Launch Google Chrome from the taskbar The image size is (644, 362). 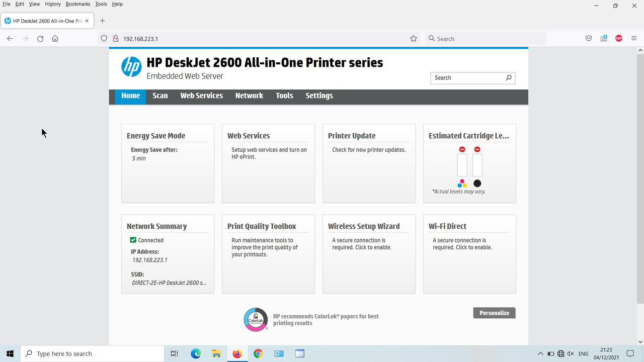258,353
